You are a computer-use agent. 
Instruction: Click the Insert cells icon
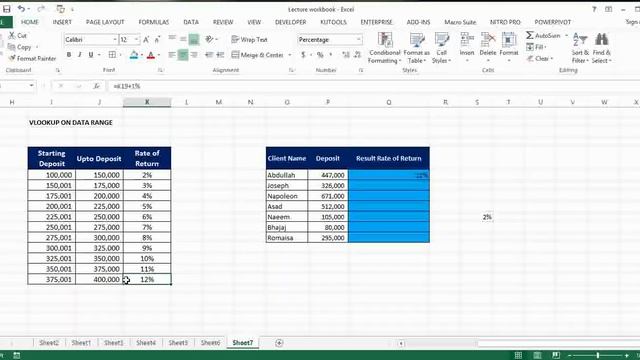click(x=467, y=40)
